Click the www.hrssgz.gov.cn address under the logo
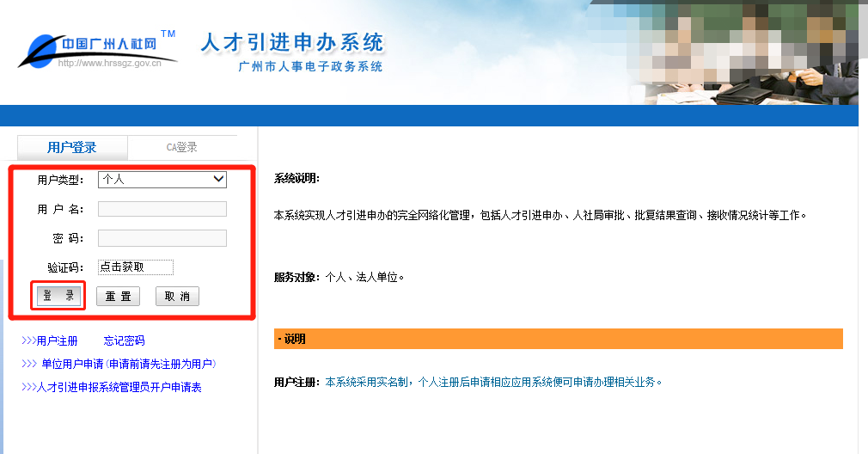Screen dimensions: 868x454 coord(109,64)
